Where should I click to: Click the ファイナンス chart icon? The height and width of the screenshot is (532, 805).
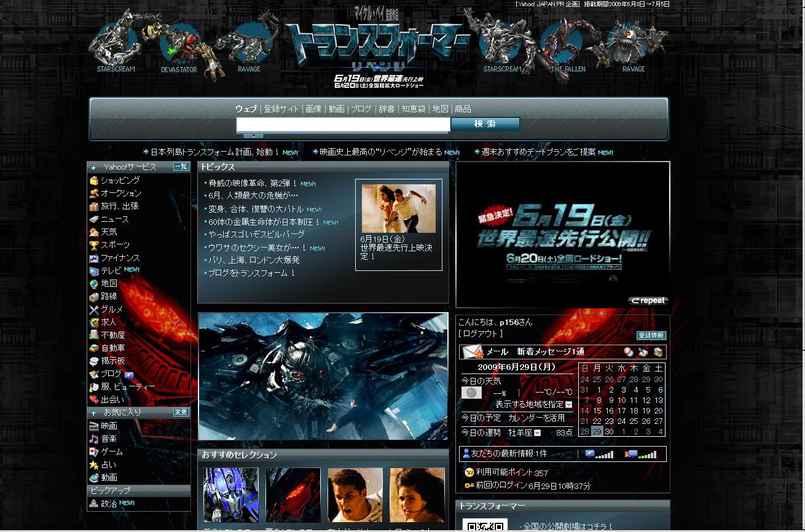pyautogui.click(x=94, y=258)
